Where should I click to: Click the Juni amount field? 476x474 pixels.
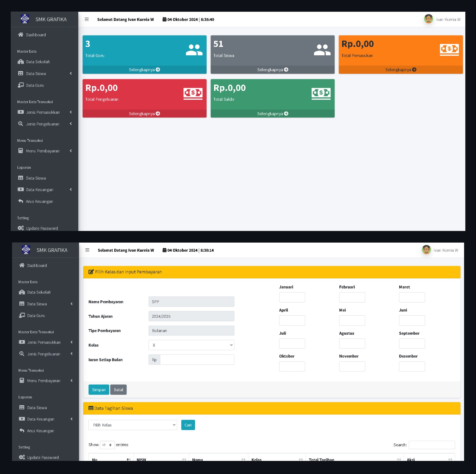pos(412,320)
